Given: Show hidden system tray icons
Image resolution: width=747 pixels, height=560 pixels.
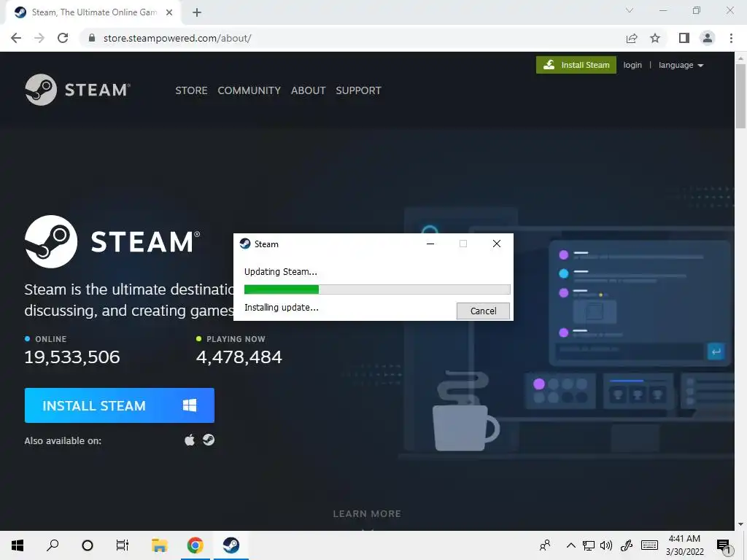Looking at the screenshot, I should coord(570,545).
